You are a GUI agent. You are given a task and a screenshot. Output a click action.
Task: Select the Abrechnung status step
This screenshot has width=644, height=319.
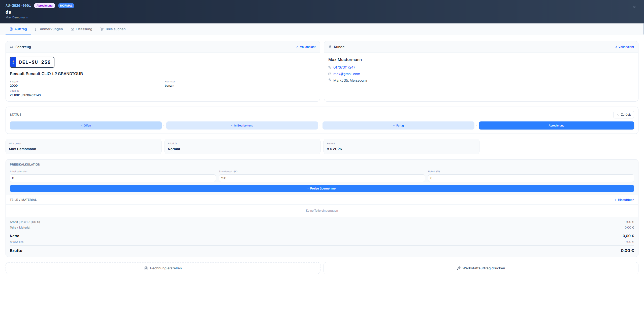[556, 125]
